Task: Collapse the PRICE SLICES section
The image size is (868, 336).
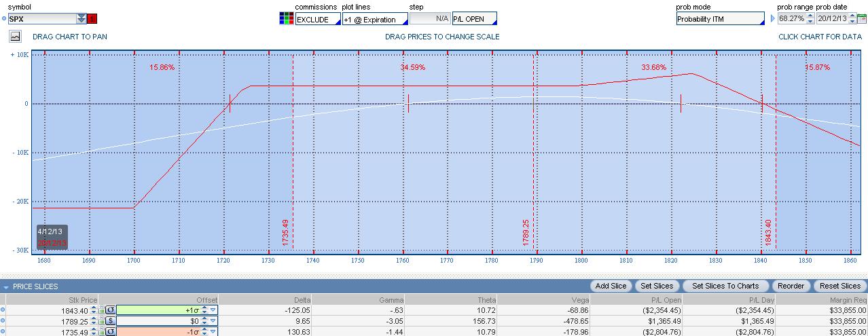Action: (x=6, y=286)
